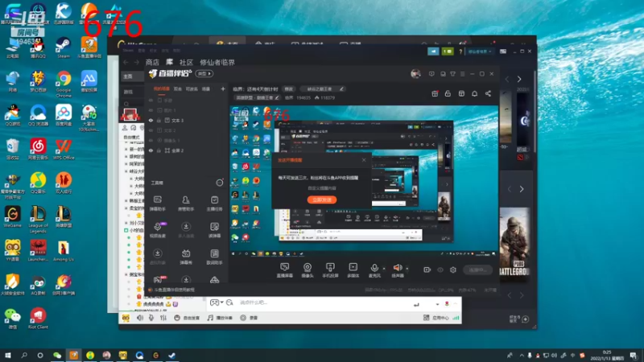The width and height of the screenshot is (644, 362).
Task: Open 弹幕秀 tool in toolbox
Action: (186, 257)
